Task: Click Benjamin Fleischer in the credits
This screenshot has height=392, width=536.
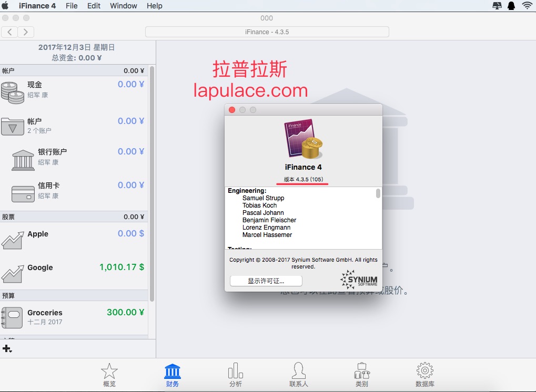Action: coord(269,220)
